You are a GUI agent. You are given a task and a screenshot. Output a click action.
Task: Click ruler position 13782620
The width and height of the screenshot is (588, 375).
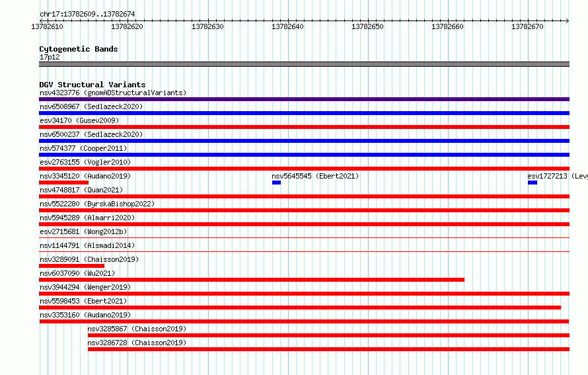click(127, 26)
